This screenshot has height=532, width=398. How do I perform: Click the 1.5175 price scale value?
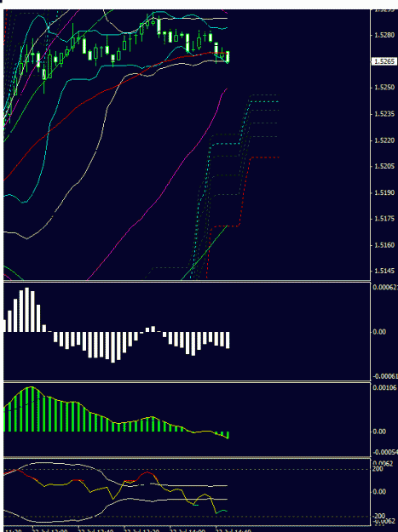[x=384, y=219]
